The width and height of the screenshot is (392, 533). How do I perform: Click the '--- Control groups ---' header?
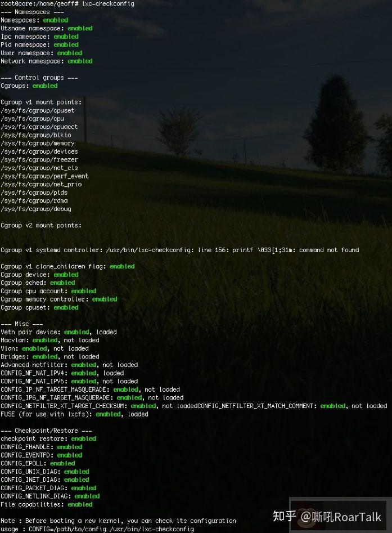[x=39, y=78]
